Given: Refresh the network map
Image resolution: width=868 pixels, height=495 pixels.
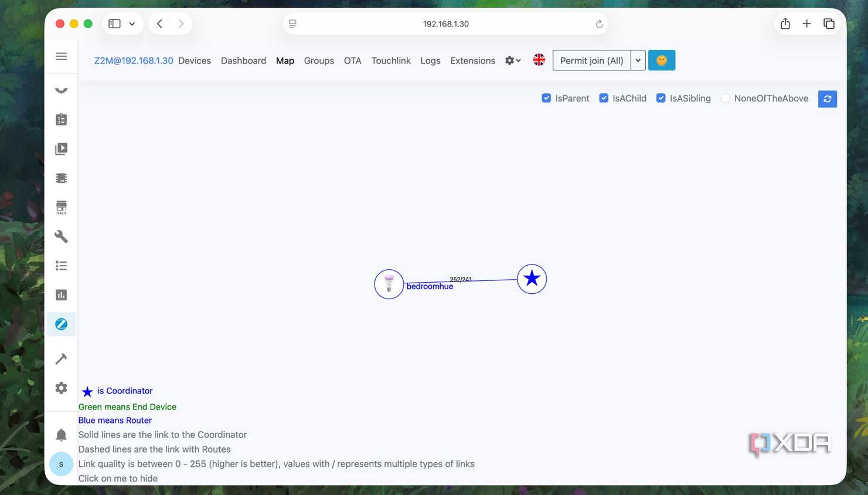Looking at the screenshot, I should pos(827,99).
